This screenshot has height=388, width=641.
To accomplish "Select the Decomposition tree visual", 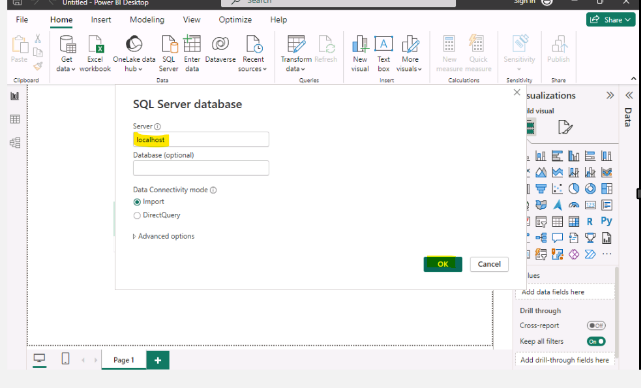I will point(541,238).
